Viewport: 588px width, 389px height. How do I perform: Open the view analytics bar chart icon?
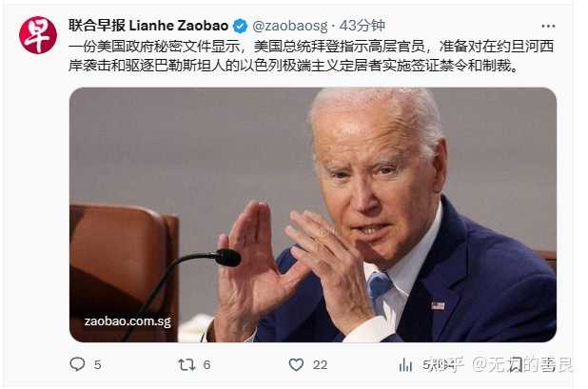coord(405,364)
